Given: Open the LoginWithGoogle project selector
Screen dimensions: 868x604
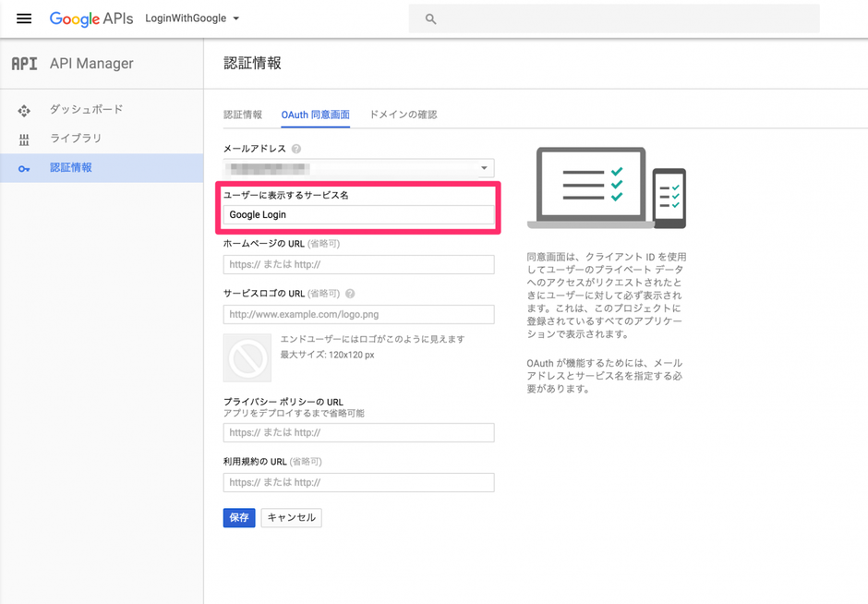Looking at the screenshot, I should tap(192, 18).
